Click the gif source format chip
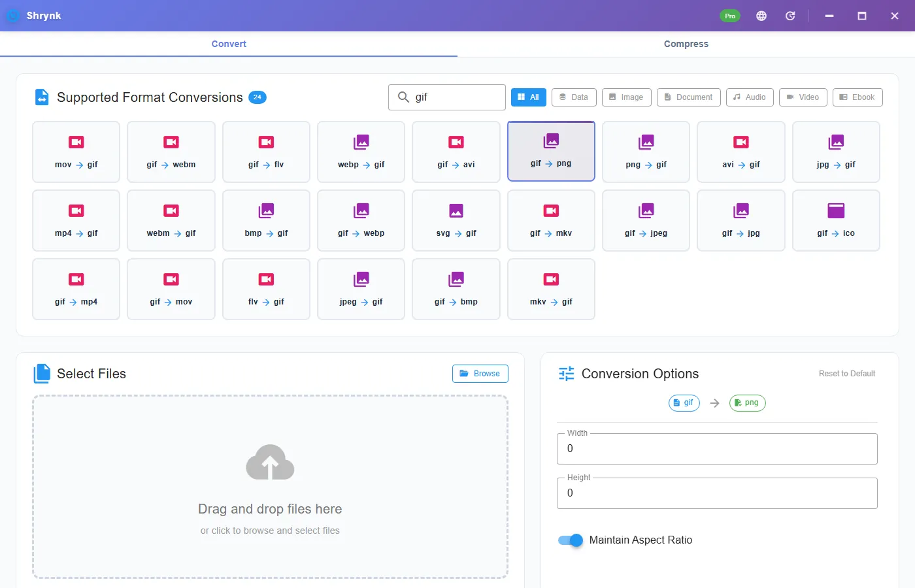Image resolution: width=915 pixels, height=588 pixels. 684,403
